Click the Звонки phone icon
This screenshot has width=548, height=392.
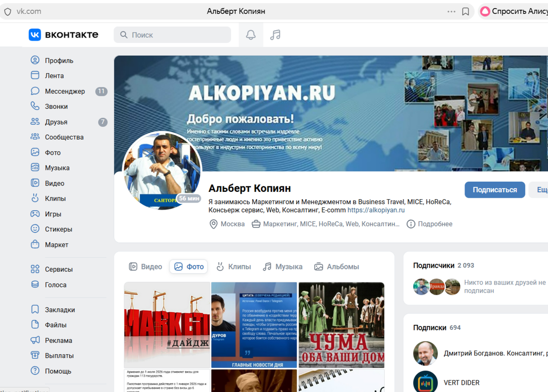pyautogui.click(x=35, y=106)
